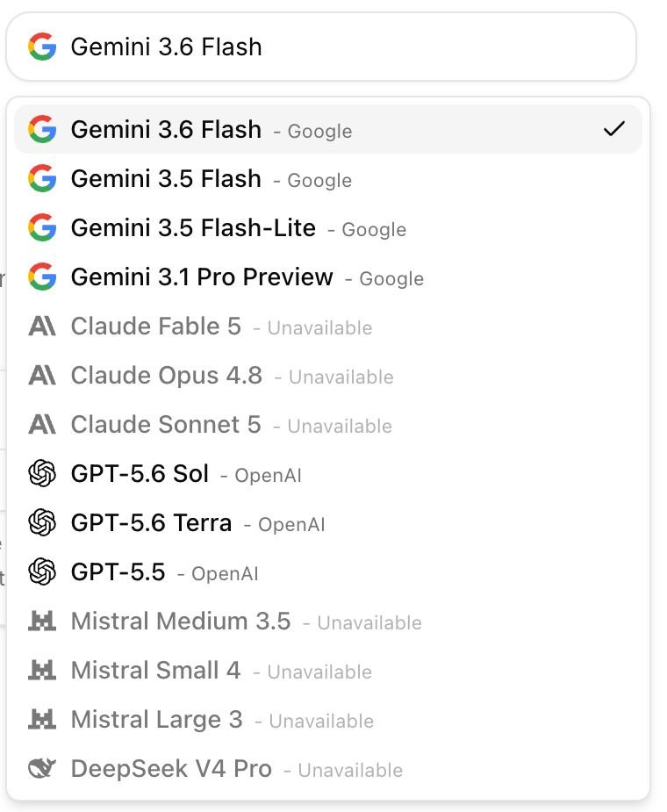Screen dimensions: 667x812
Task: Click the checkmark on Gemini 3.6 Flash
Action: 614,129
